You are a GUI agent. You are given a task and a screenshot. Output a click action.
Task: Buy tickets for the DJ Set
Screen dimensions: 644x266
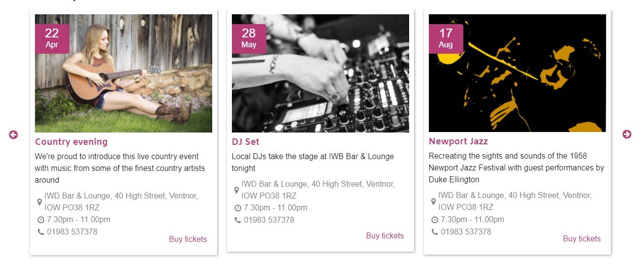[385, 236]
